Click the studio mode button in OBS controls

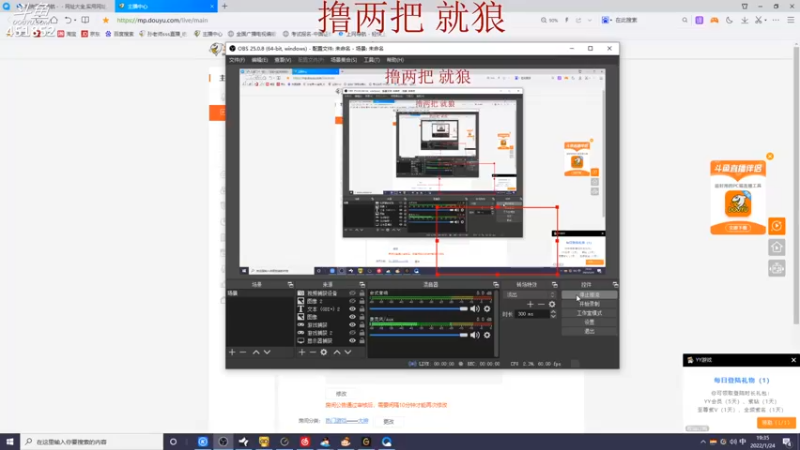pyautogui.click(x=589, y=313)
